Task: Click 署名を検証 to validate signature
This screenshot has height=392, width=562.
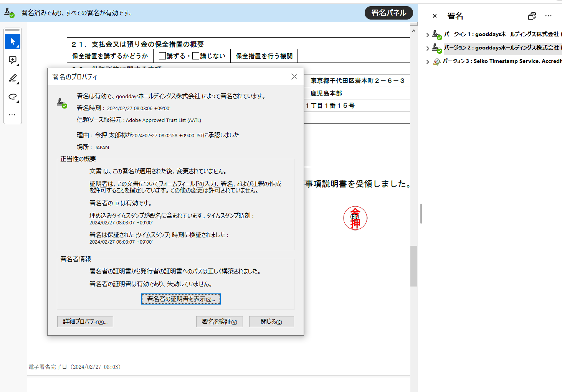Action: (x=219, y=321)
